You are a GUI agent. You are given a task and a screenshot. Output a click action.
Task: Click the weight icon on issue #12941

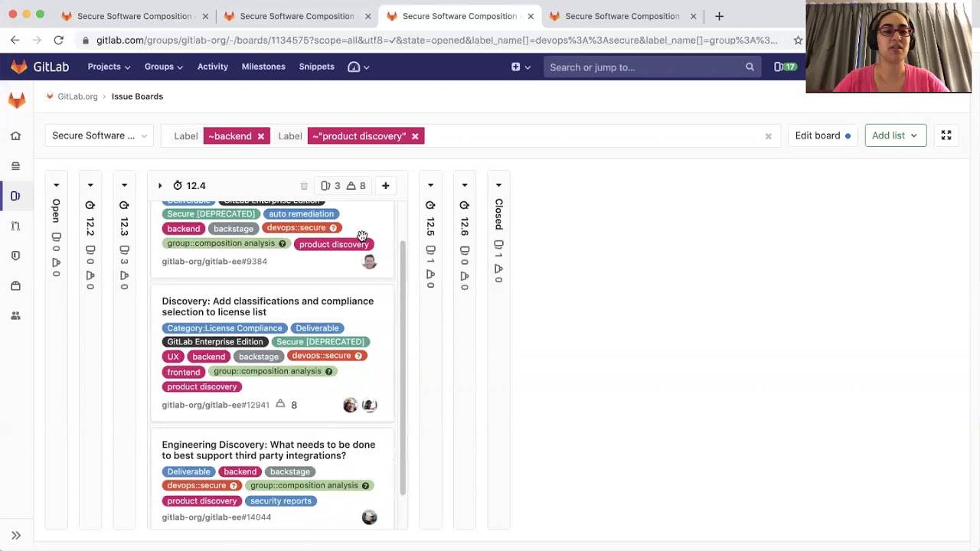pos(280,404)
